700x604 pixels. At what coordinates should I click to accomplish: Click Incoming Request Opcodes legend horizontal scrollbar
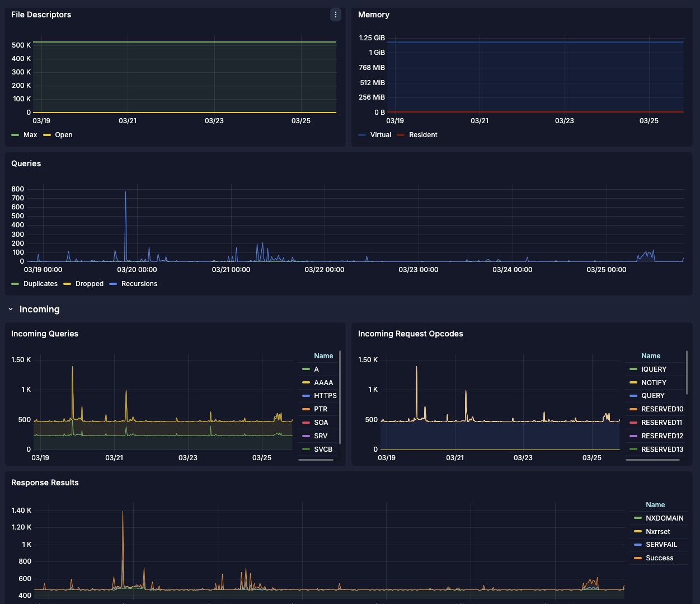click(x=652, y=460)
